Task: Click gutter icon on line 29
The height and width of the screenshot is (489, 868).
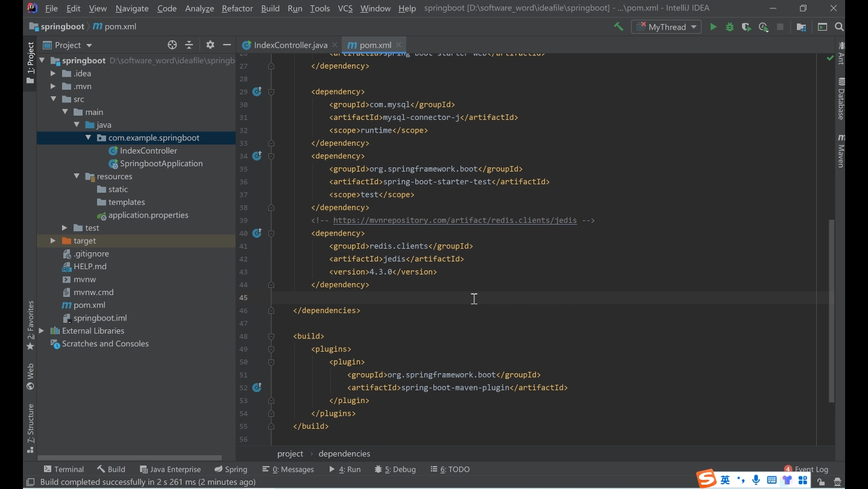Action: coord(257,92)
